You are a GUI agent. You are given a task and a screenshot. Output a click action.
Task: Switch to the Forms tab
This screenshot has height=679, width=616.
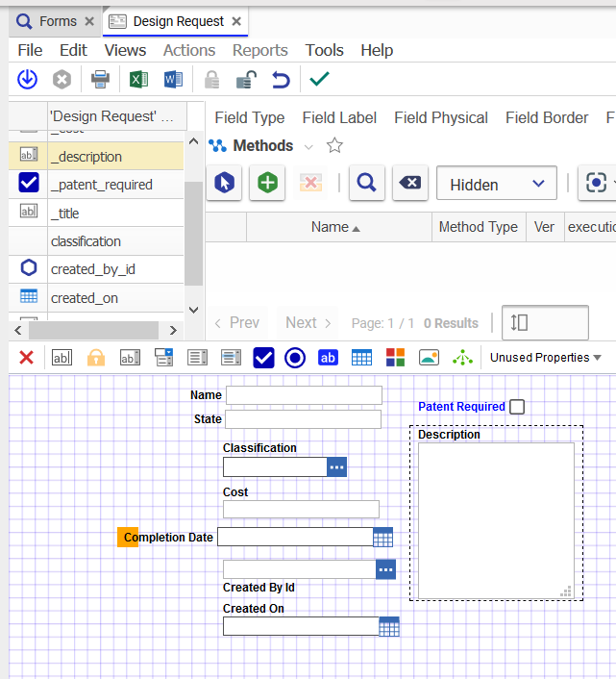pyautogui.click(x=57, y=21)
